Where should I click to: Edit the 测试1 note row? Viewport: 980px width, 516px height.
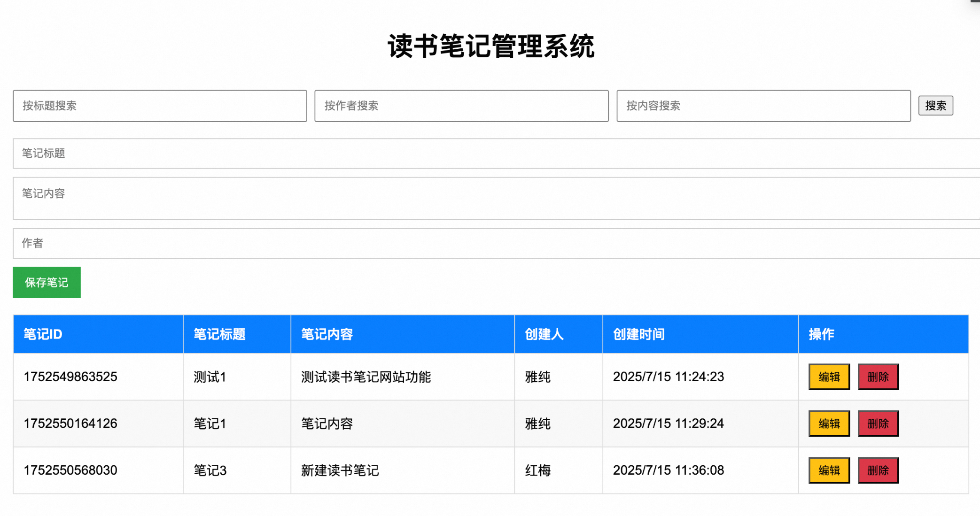pyautogui.click(x=829, y=377)
